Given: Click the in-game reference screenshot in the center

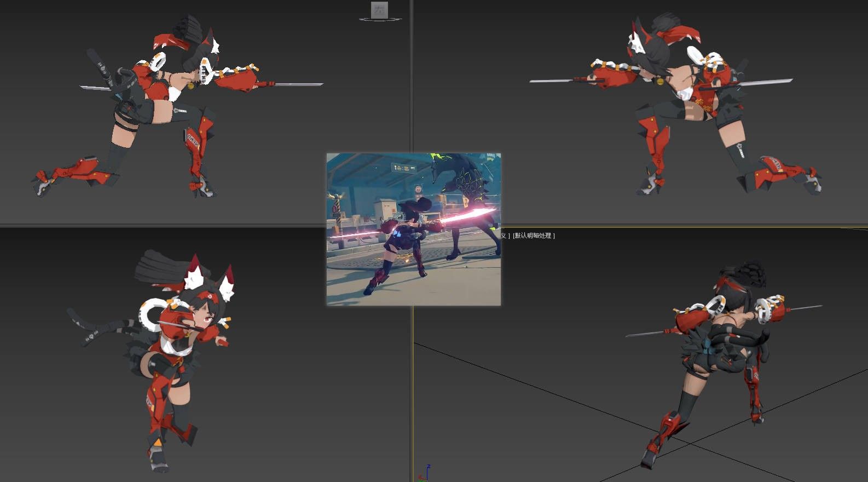Looking at the screenshot, I should pos(414,229).
